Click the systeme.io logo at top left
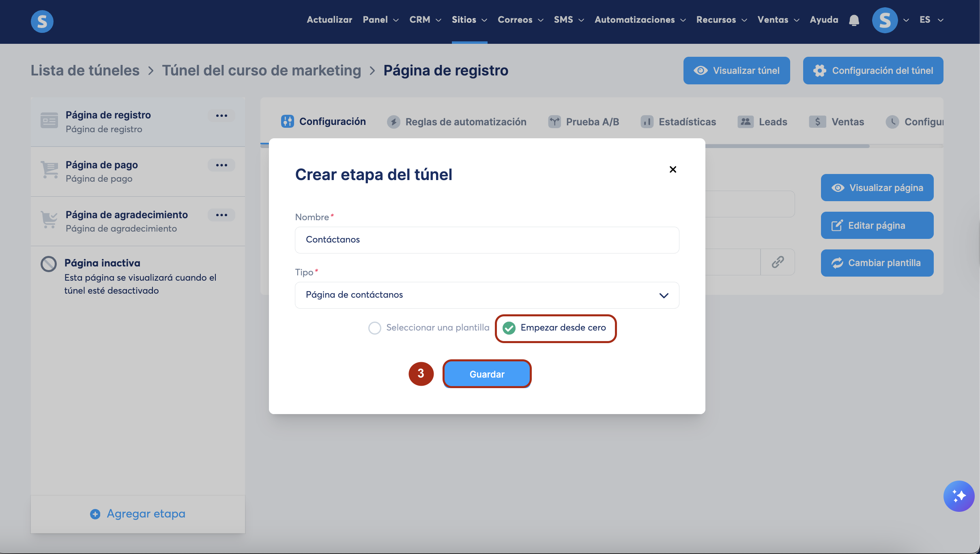The height and width of the screenshot is (554, 980). tap(42, 21)
